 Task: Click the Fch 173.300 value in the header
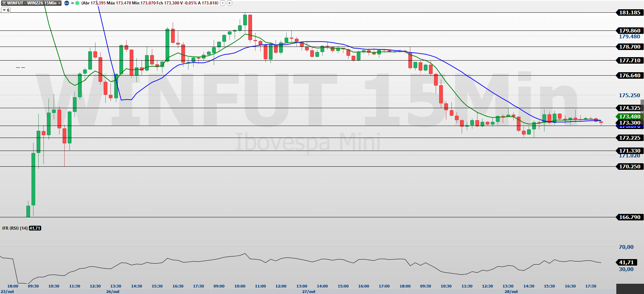point(168,3)
